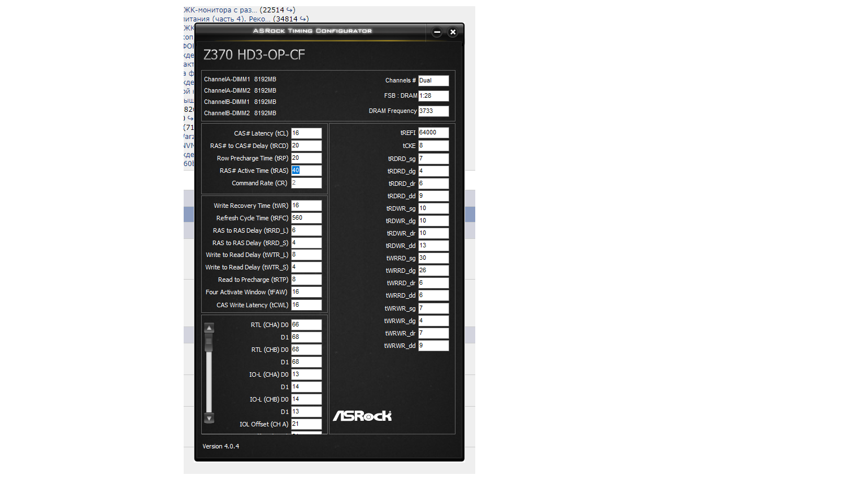The width and height of the screenshot is (868, 488).
Task: Select the D1 field under RTL (CHB) D0
Action: coord(306,362)
